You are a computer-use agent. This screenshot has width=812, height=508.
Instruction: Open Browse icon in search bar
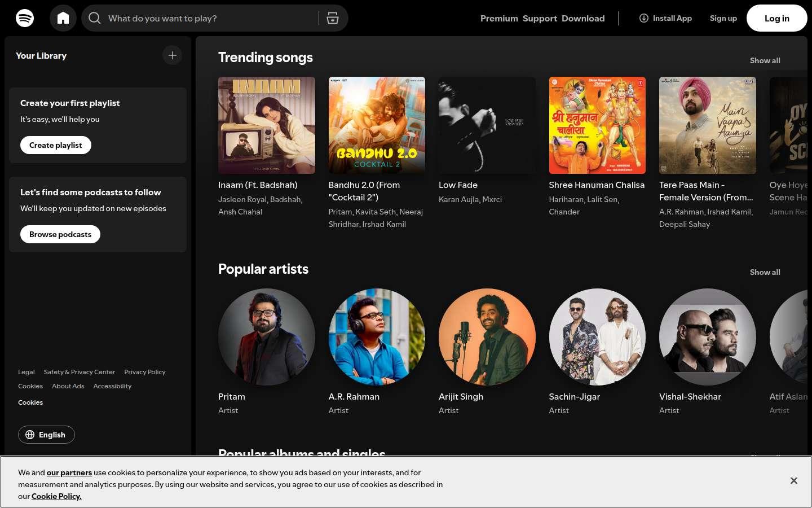[333, 18]
